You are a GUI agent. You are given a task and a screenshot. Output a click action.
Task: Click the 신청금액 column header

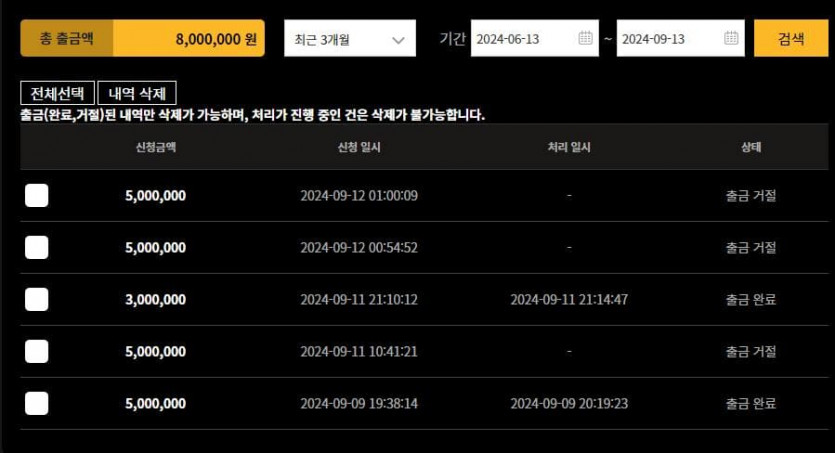tap(155, 147)
